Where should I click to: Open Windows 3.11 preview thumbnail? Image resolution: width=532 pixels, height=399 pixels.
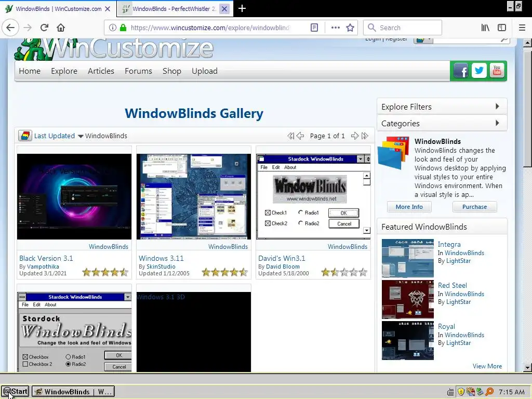194,196
